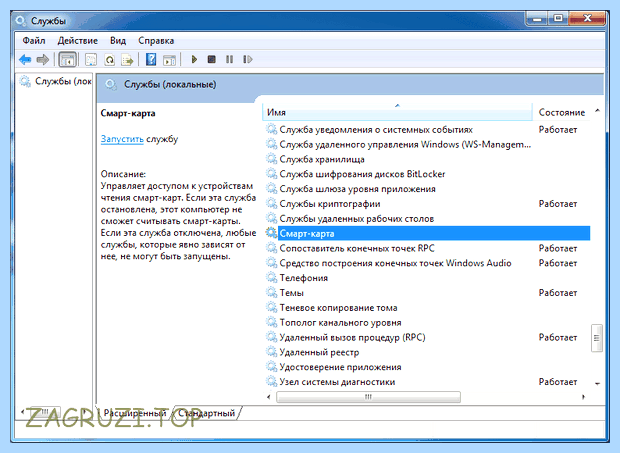Click the Restart service icon
Image resolution: width=620 pixels, height=453 pixels.
248,60
